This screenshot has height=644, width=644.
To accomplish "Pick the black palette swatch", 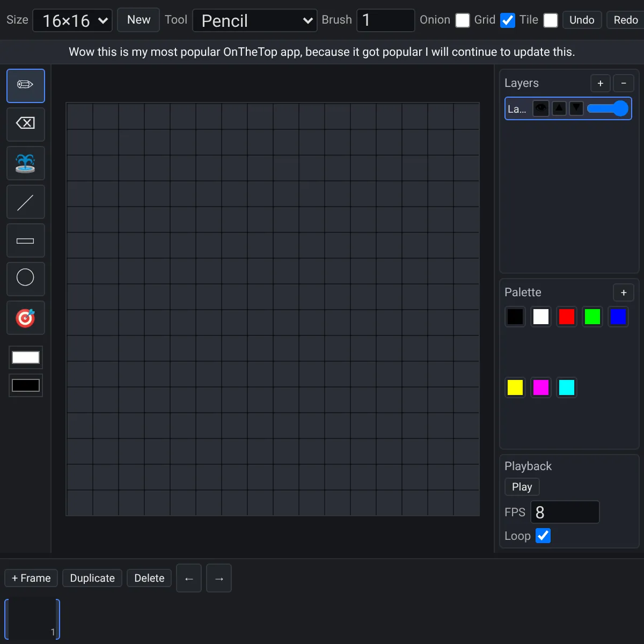I will 515,317.
